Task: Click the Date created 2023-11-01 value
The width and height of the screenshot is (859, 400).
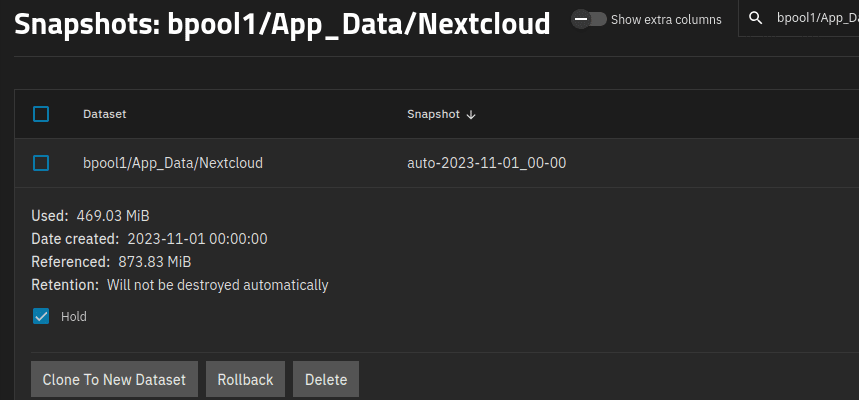Action: click(x=197, y=238)
